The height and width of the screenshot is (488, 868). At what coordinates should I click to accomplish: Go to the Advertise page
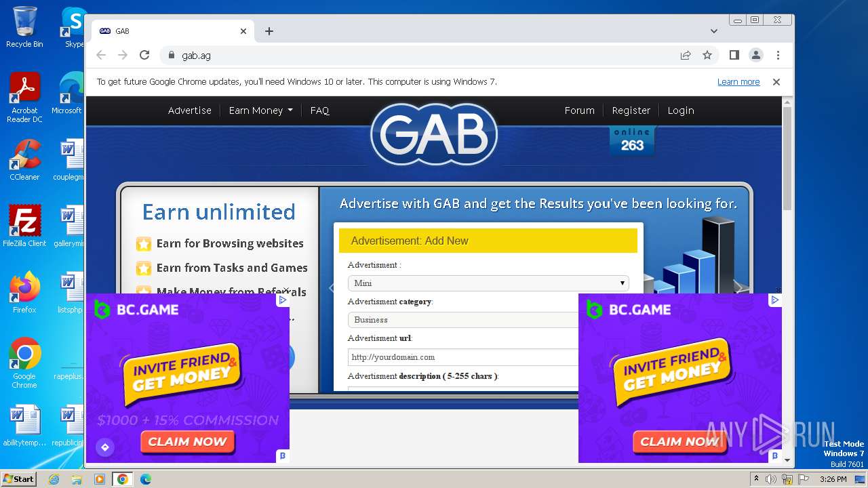(190, 110)
